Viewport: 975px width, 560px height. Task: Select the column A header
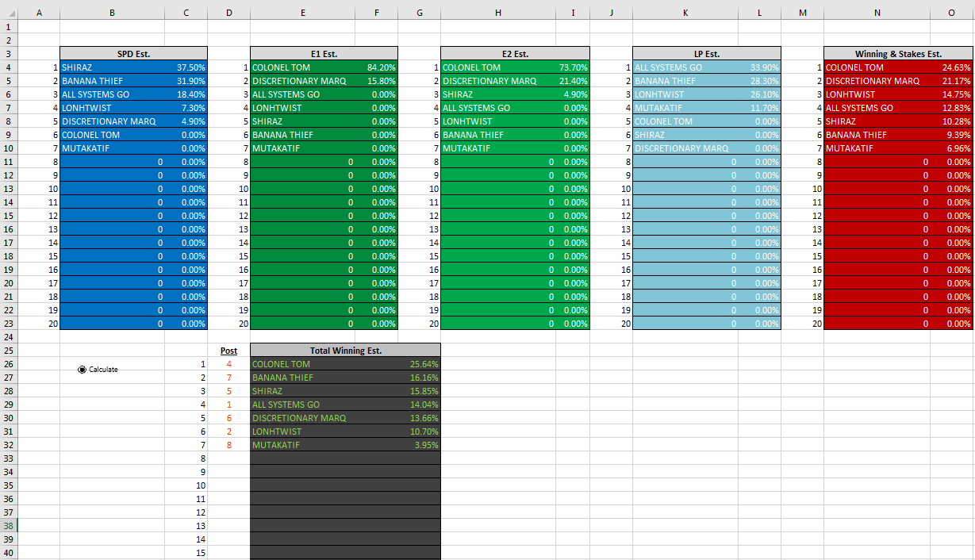point(39,13)
